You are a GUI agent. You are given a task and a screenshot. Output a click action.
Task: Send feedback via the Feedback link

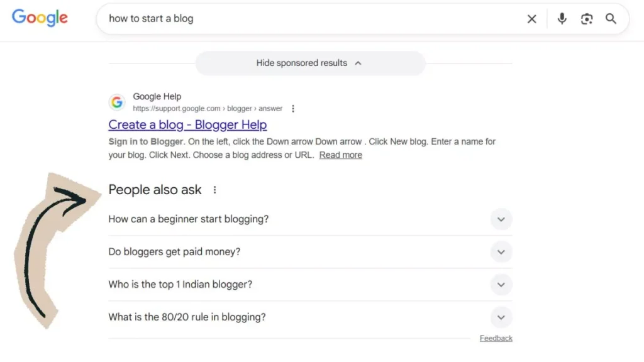[496, 337]
